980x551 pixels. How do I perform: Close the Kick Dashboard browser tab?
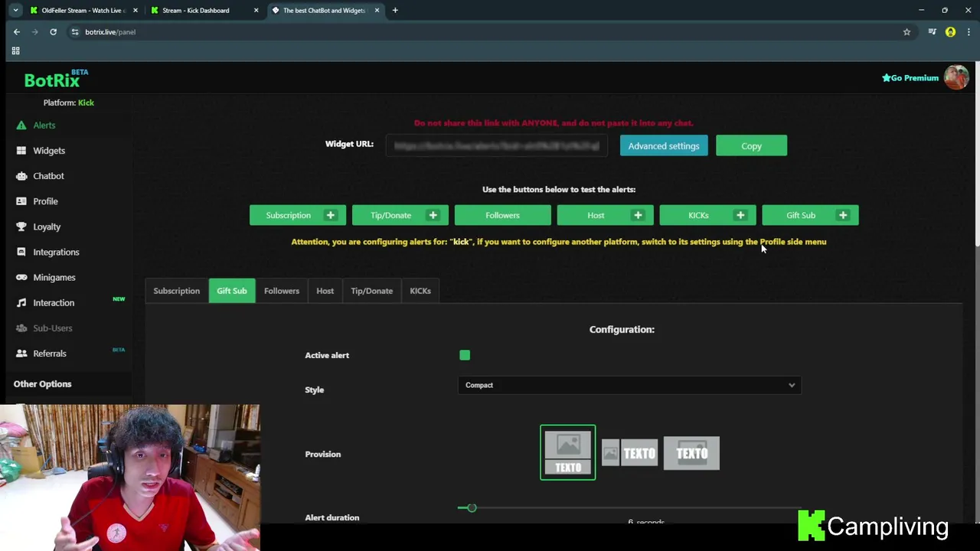[256, 10]
